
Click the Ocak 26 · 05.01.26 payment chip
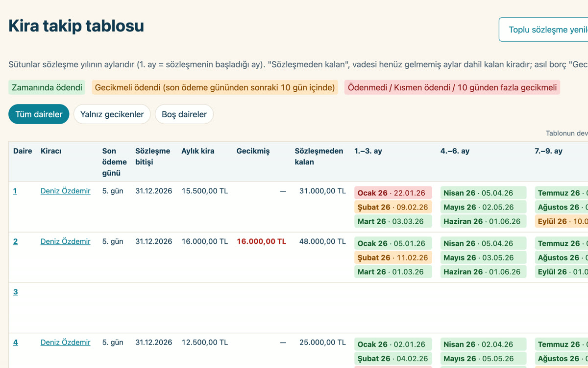pyautogui.click(x=393, y=243)
